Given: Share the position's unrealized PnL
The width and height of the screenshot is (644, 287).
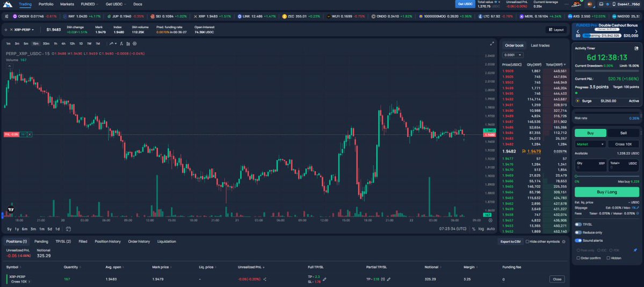Looking at the screenshot, I should (x=264, y=279).
